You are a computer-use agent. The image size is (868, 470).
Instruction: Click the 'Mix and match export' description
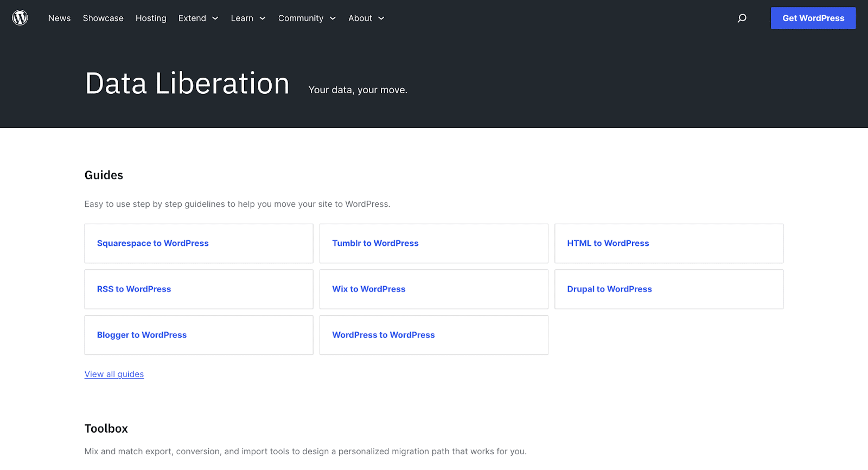click(305, 452)
